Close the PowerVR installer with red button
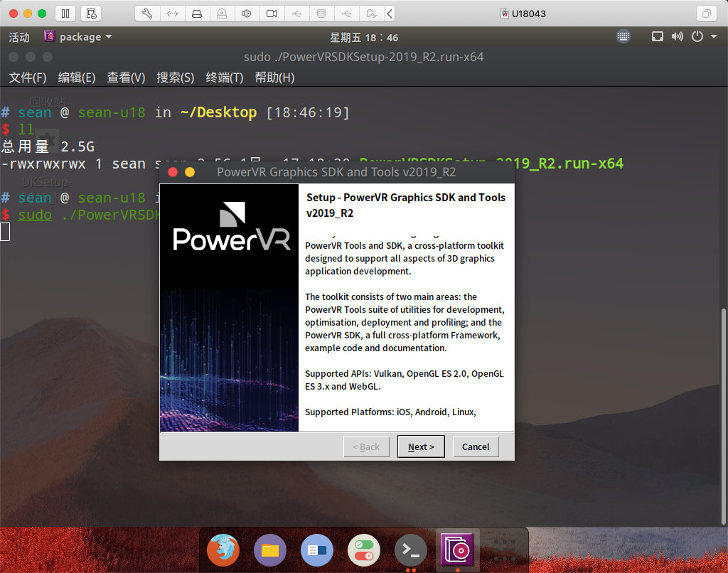 [173, 172]
